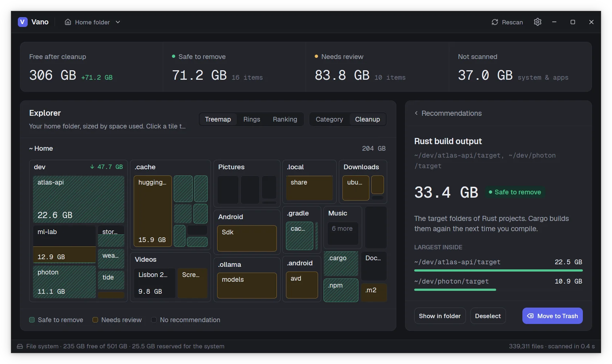Screen dimensions: 612x364
Task: Select the .cargo tile
Action: coord(341,264)
